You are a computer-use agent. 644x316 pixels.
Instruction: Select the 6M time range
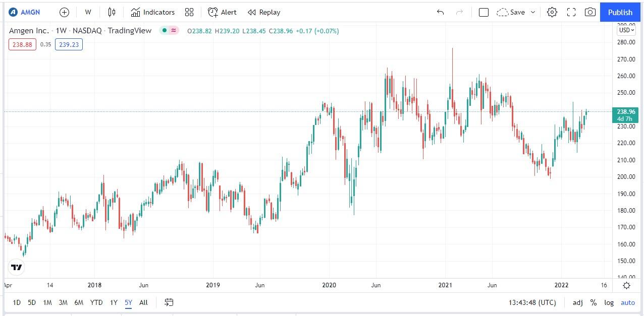[79, 302]
